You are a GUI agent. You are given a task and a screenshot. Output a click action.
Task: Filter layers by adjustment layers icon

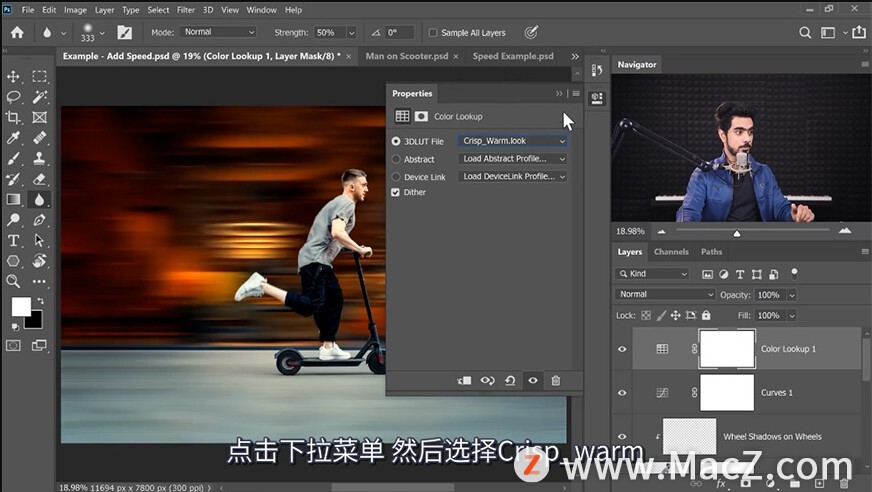pos(724,274)
